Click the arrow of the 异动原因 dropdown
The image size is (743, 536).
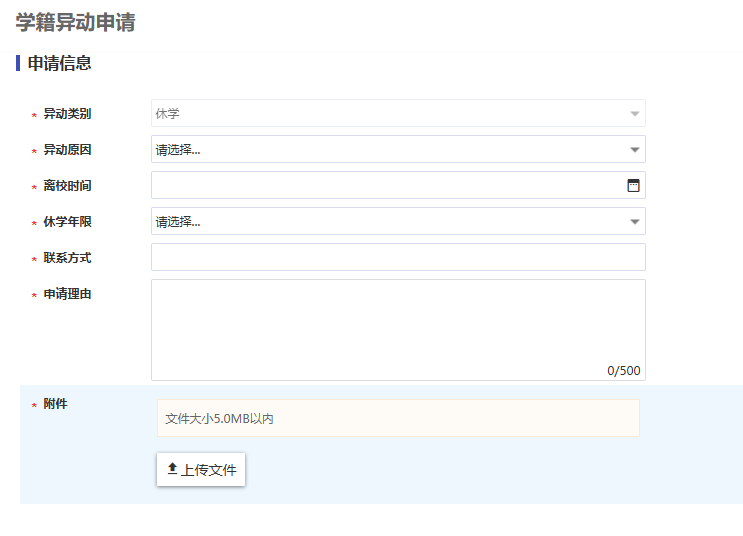[634, 150]
